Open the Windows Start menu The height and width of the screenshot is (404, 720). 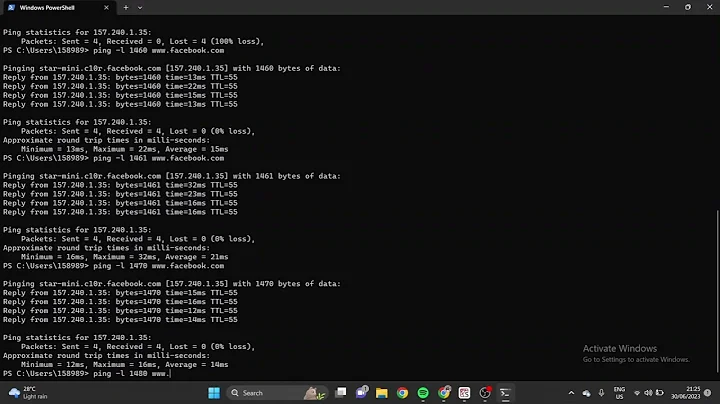point(214,393)
